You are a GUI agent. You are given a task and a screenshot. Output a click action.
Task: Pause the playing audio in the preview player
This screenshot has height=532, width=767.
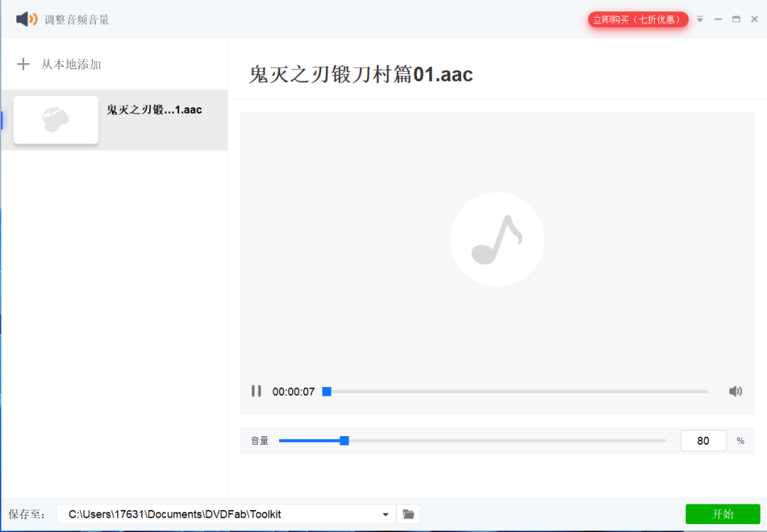tap(256, 391)
